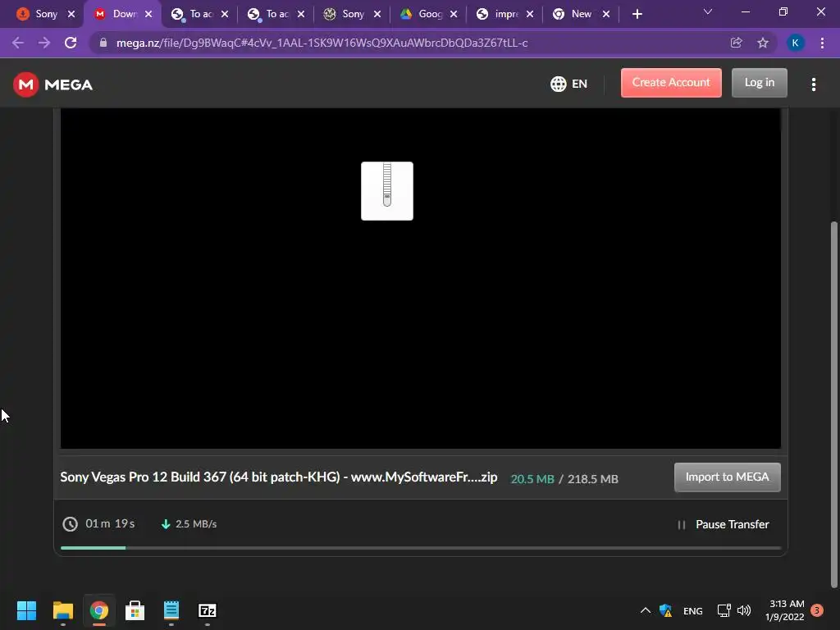Open the K profile avatar
This screenshot has width=840, height=630.
pyautogui.click(x=795, y=43)
